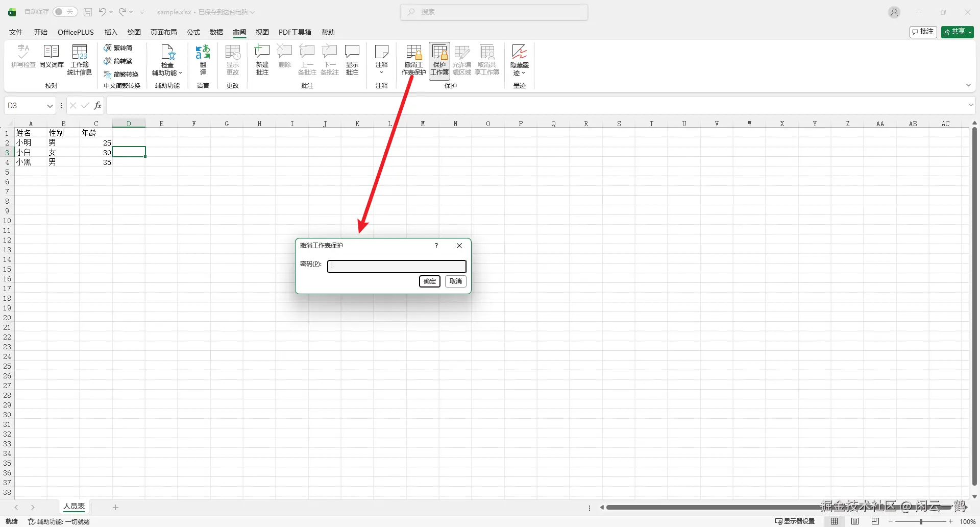This screenshot has height=527, width=980.
Task: Switch to the View (视图) tab
Action: click(262, 32)
